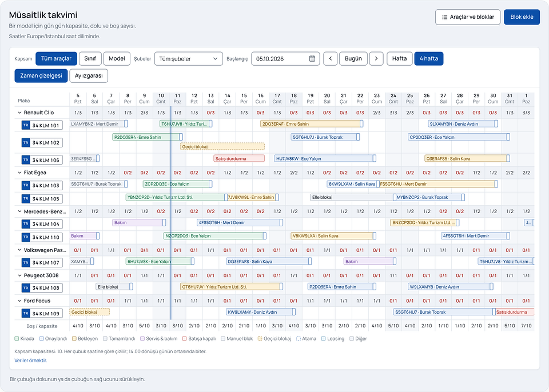Jump to today with Bugün button
Viewport: 549px width, 392px height.
pos(353,59)
